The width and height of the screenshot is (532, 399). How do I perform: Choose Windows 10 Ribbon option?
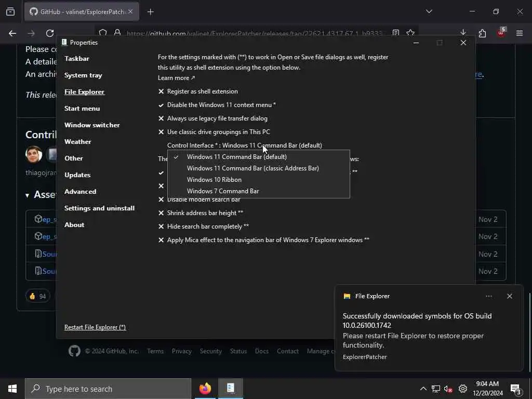coord(259,180)
